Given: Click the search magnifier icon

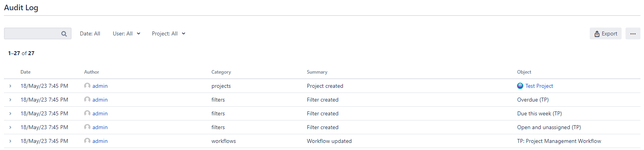Looking at the screenshot, I should (x=64, y=34).
